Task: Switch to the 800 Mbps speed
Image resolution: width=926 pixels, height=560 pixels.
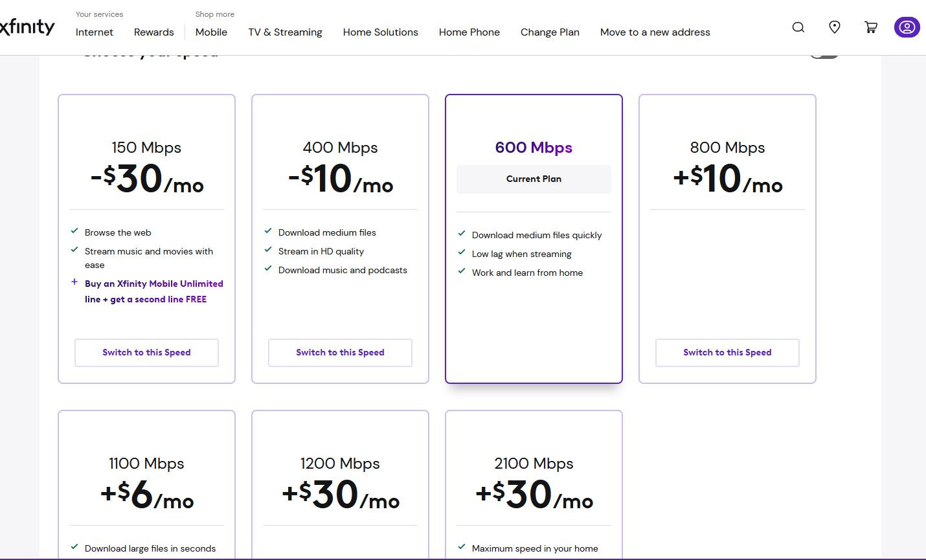Action: [727, 353]
